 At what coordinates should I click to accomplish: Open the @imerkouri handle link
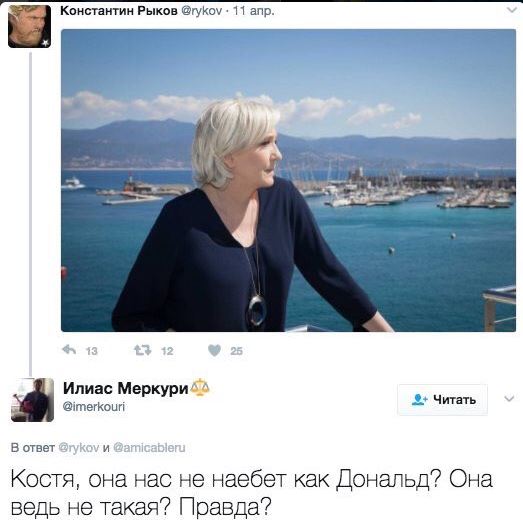(94, 407)
